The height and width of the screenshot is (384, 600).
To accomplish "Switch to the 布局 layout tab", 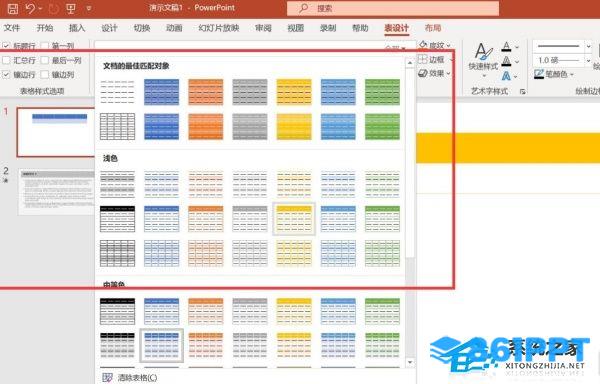I will pyautogui.click(x=433, y=28).
